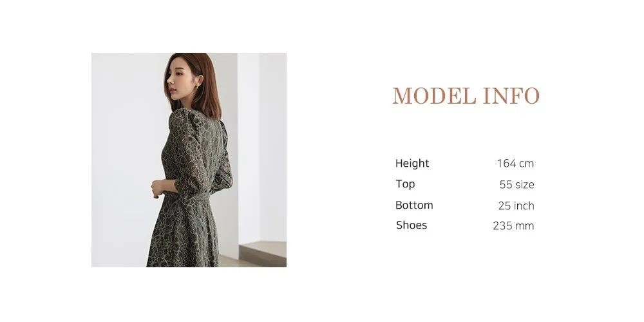Select the Top label
Screen dimensions: 644x322
pyautogui.click(x=405, y=184)
